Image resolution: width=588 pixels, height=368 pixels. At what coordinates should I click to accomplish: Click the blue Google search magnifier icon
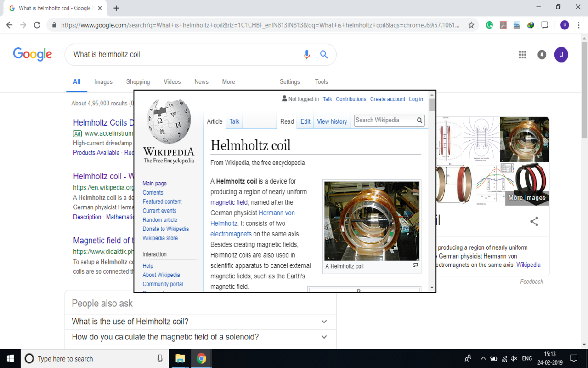click(x=324, y=55)
